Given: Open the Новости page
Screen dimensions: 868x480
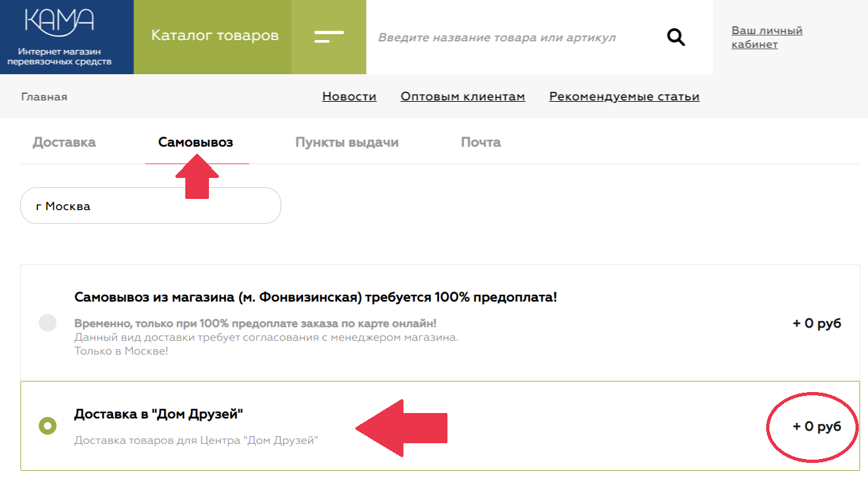Looking at the screenshot, I should tap(349, 97).
